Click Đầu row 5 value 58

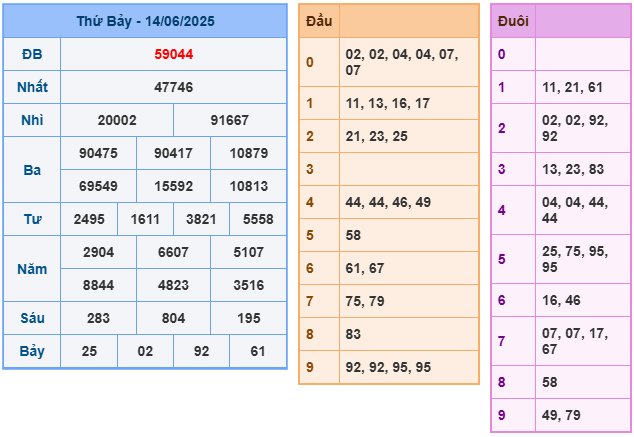pyautogui.click(x=353, y=236)
